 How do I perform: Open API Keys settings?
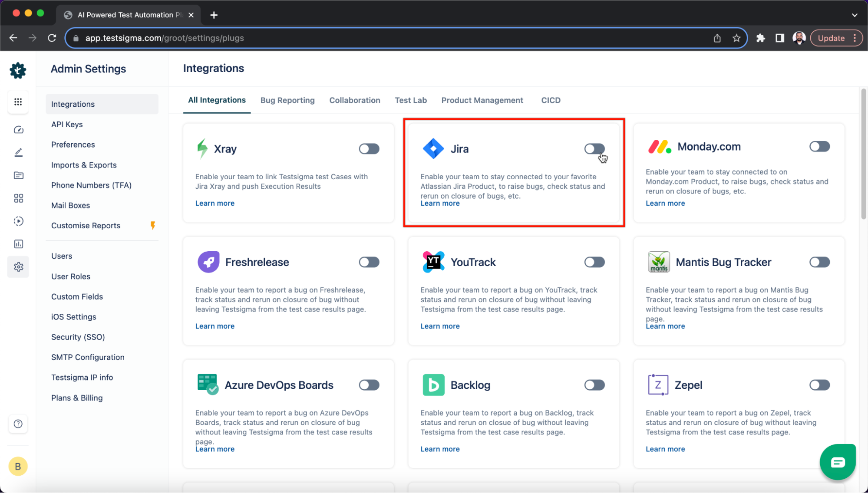67,124
